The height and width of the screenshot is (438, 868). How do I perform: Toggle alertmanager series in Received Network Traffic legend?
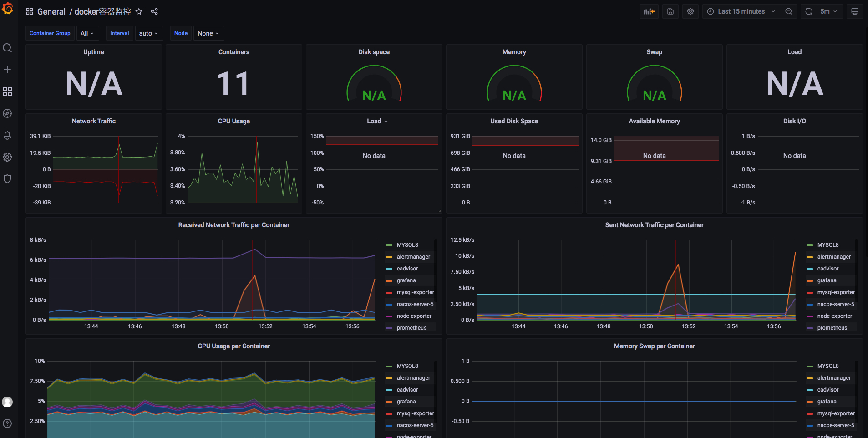pyautogui.click(x=413, y=257)
